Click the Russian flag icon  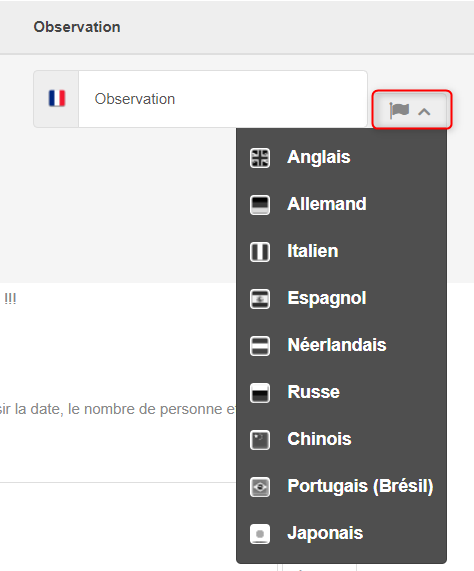click(260, 393)
